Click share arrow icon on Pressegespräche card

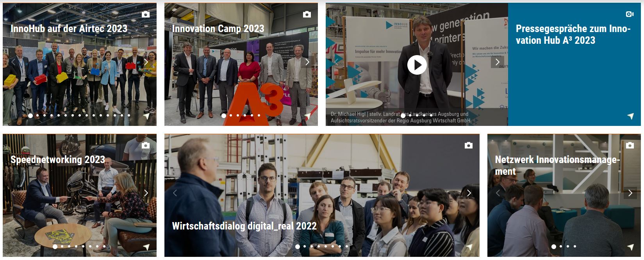630,116
